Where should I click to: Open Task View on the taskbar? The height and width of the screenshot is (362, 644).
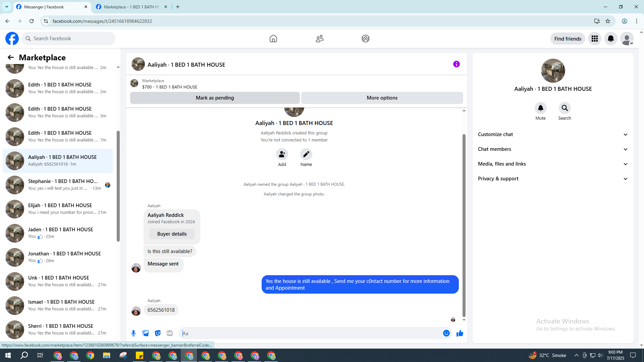(x=40, y=355)
